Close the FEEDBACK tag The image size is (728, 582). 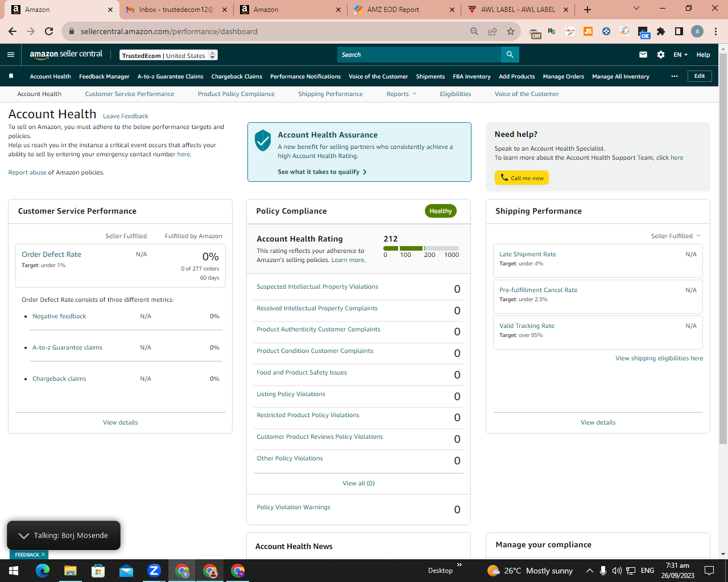point(43,554)
